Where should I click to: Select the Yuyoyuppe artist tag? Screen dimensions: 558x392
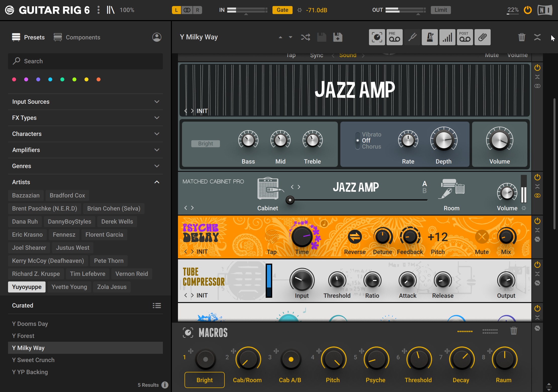[x=27, y=287]
